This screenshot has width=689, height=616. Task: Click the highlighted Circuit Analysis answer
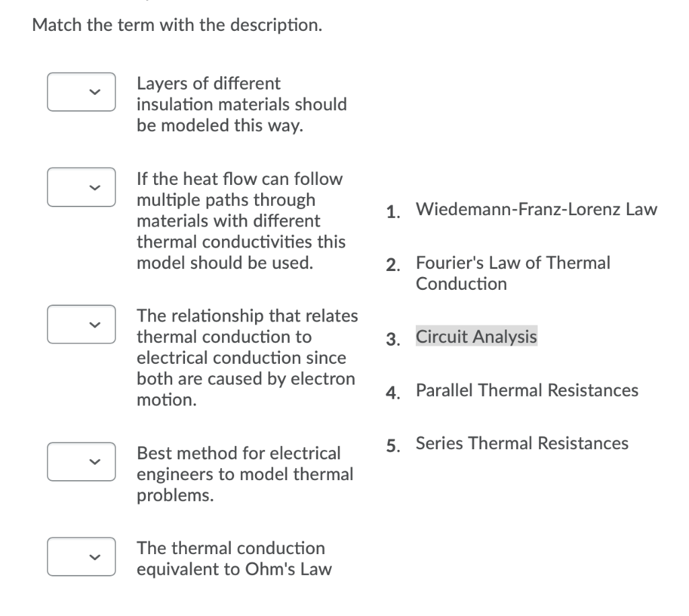point(476,336)
